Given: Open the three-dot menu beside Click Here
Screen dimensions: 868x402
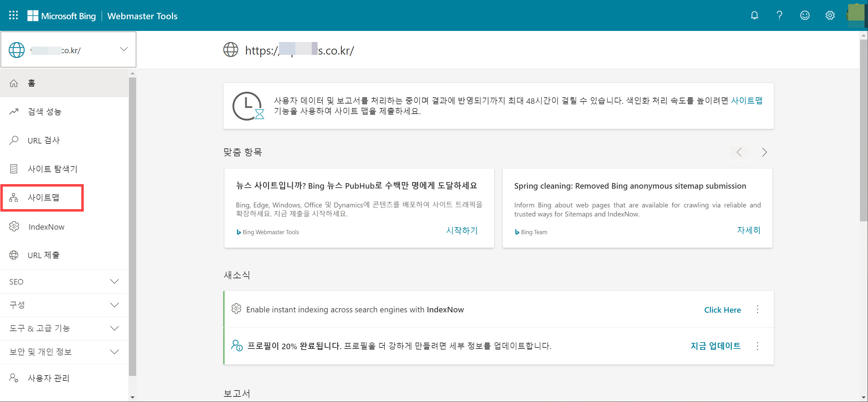Looking at the screenshot, I should click(x=758, y=310).
